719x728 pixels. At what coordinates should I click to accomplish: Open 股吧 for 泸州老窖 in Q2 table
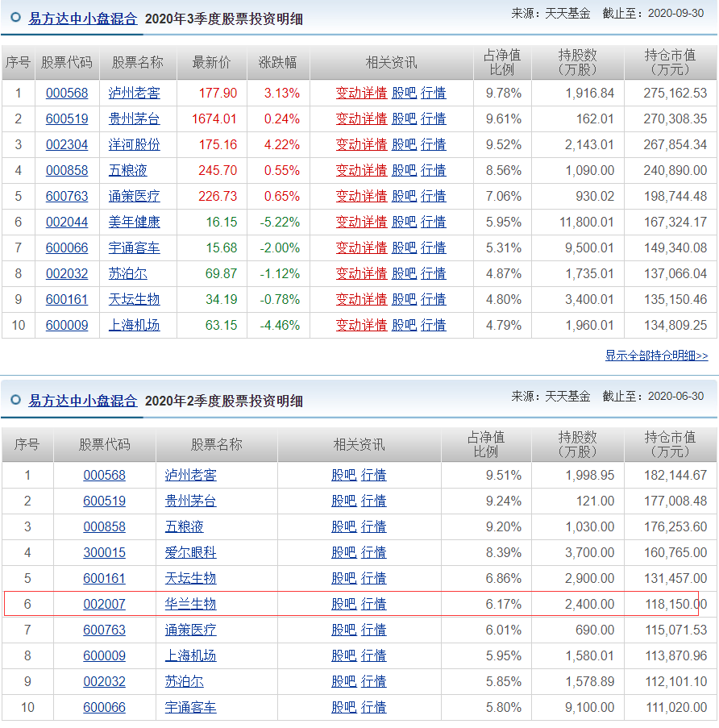(344, 475)
